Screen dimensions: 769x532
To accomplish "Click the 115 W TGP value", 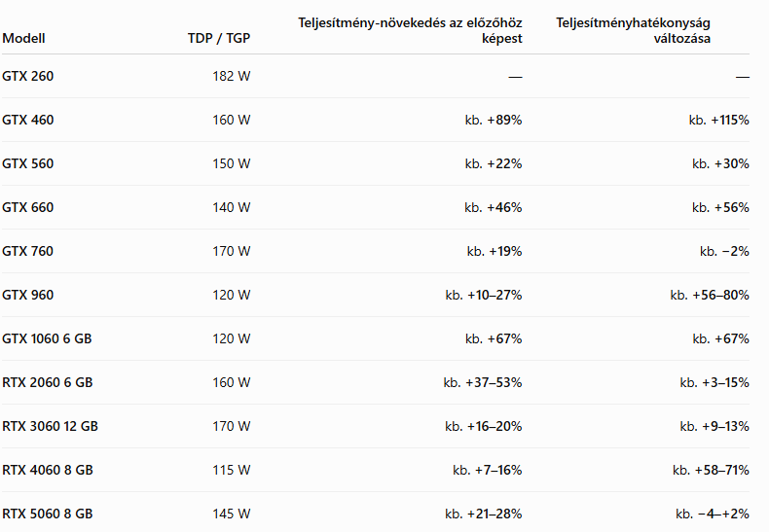I will 232,471.
